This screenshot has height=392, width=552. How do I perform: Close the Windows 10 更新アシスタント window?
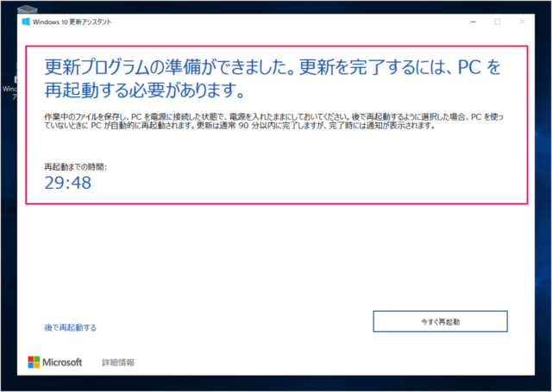pos(522,20)
